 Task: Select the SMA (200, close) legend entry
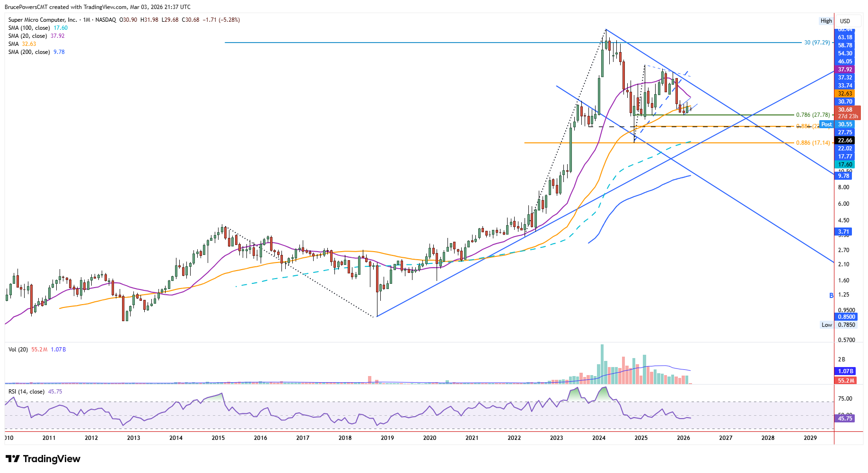point(36,52)
